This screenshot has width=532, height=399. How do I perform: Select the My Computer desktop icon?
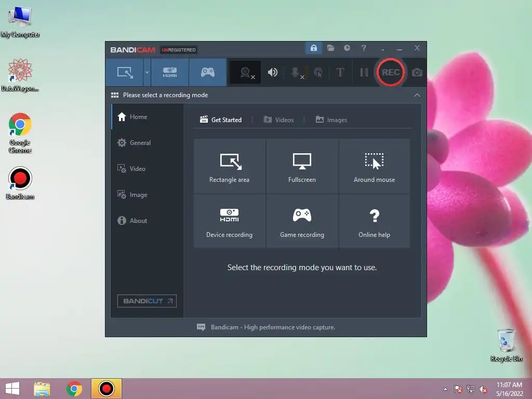pyautogui.click(x=20, y=22)
